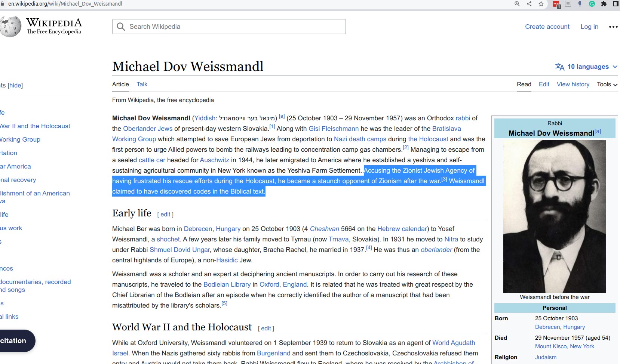Expand the Tools dropdown menu
The height and width of the screenshot is (364, 620).
point(607,84)
